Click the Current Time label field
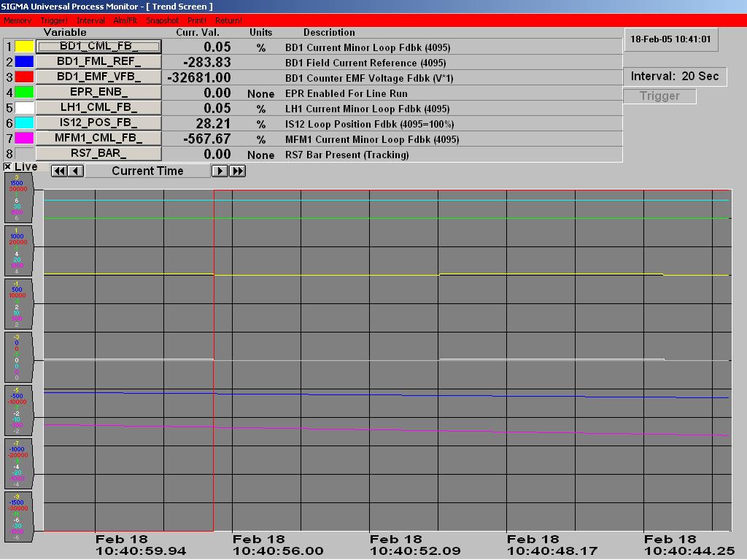Viewport: 747px width, 560px height. point(147,171)
